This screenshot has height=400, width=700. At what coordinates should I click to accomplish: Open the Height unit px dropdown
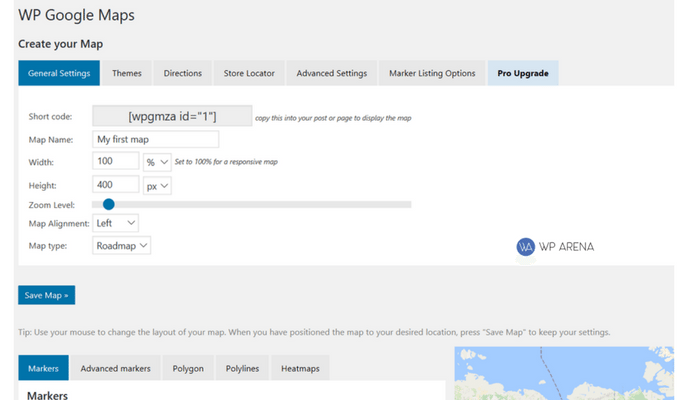[x=157, y=186]
